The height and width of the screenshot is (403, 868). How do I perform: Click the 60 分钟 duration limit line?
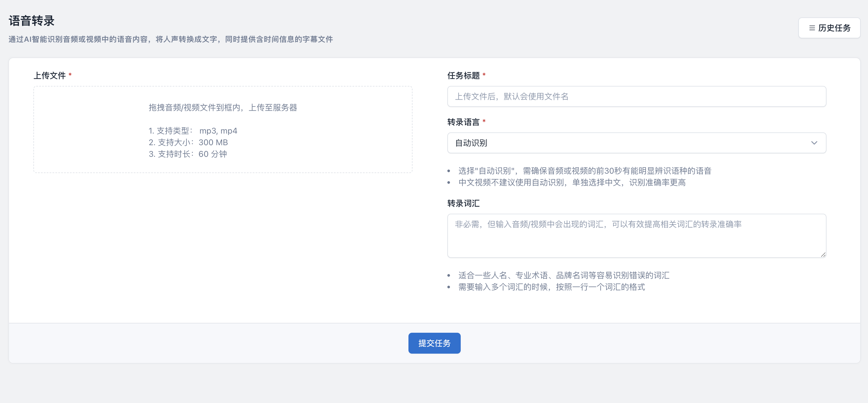coord(188,154)
